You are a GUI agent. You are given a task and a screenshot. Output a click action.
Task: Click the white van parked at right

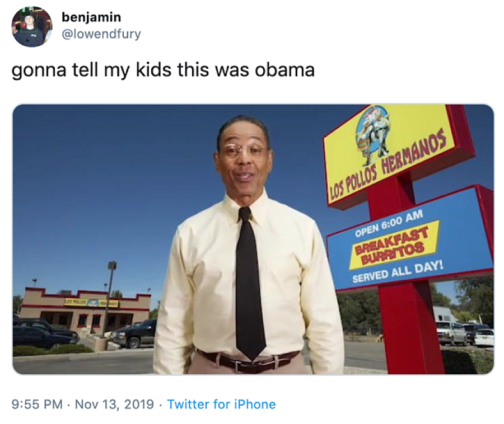pyautogui.click(x=451, y=332)
